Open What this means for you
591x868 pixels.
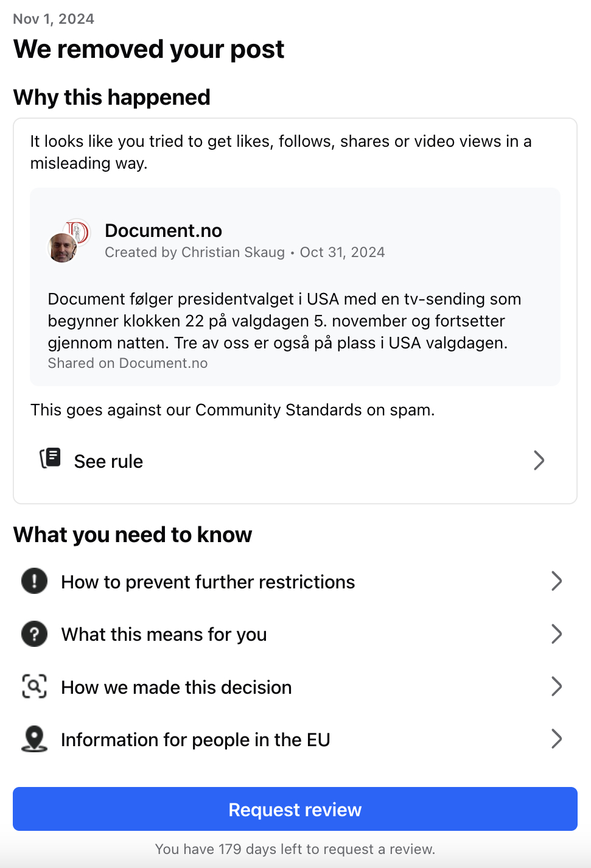click(x=164, y=635)
